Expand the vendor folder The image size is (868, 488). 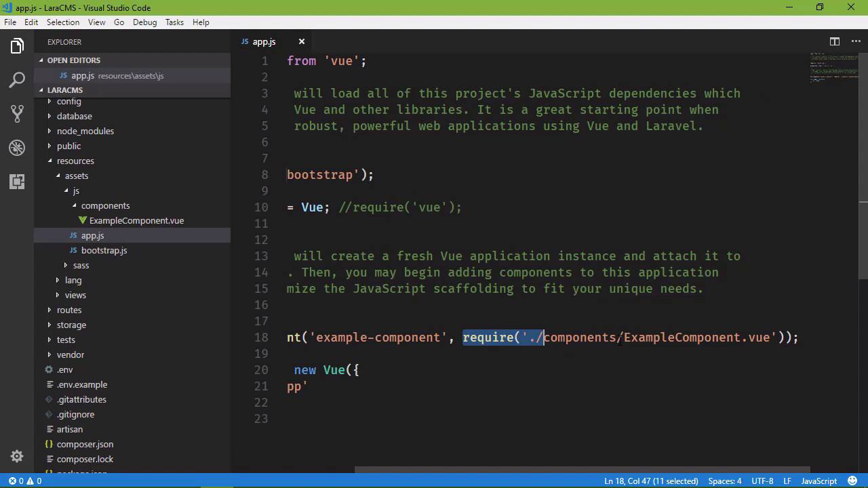tap(132, 354)
